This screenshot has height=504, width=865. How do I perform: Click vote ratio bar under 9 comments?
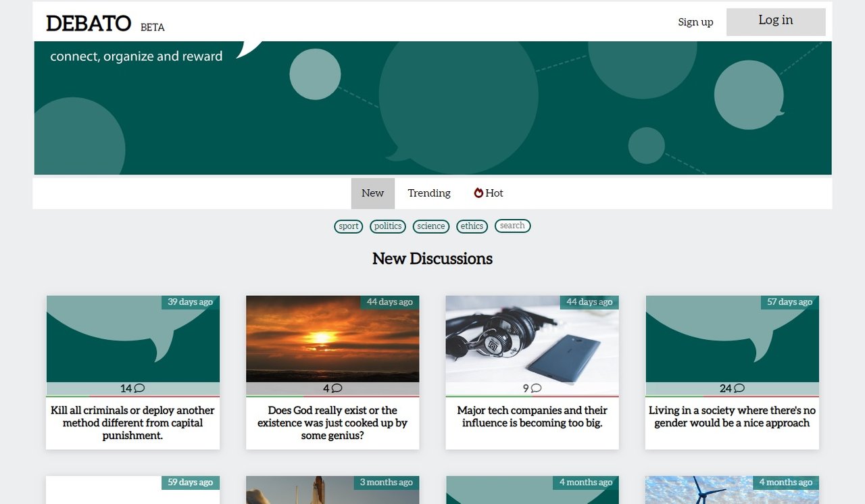coord(533,397)
